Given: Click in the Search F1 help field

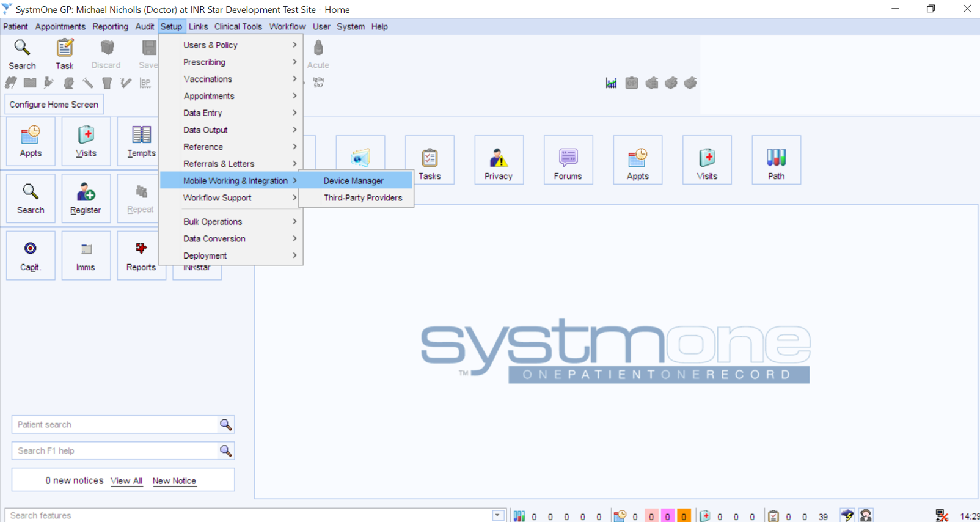Looking at the screenshot, I should (115, 450).
